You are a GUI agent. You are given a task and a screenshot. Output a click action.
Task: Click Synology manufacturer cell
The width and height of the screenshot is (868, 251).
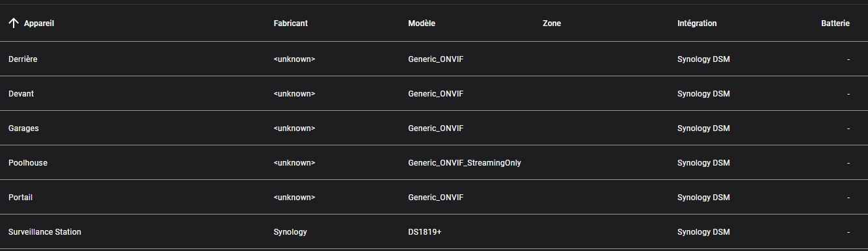pos(290,232)
